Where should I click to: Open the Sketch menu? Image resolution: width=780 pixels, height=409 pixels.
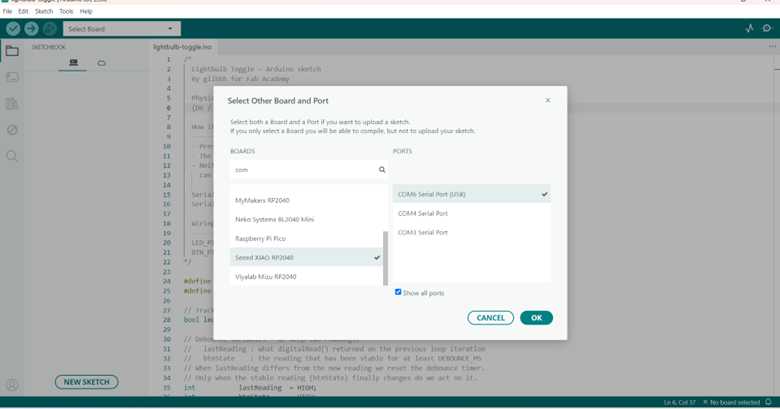(x=44, y=11)
